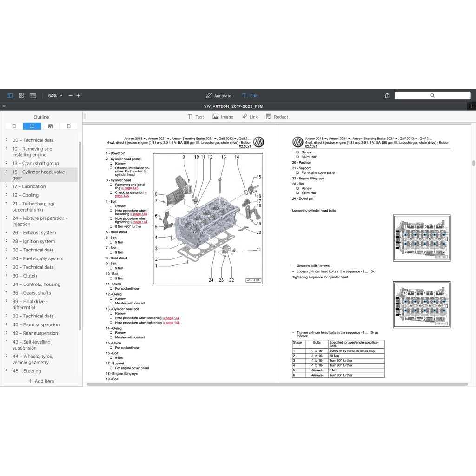476x476 pixels.
Task: Expand the '13 – Crankshaft group' outline item
Action: 7,163
